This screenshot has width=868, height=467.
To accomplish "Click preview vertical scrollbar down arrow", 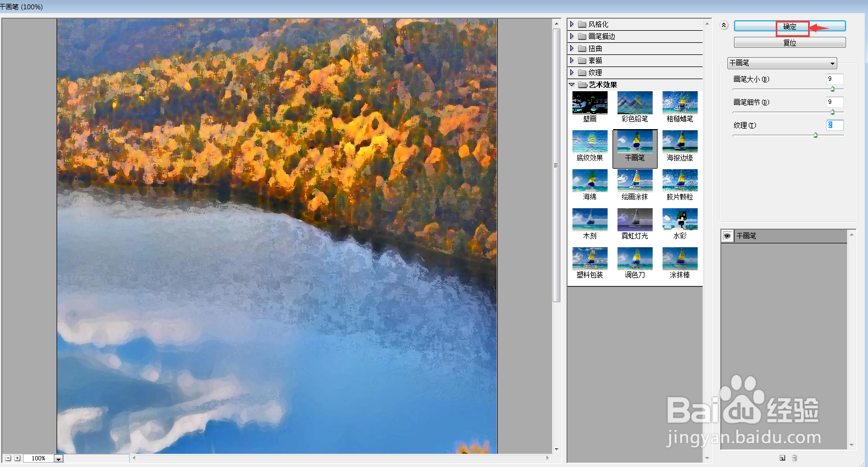I will pos(557,449).
